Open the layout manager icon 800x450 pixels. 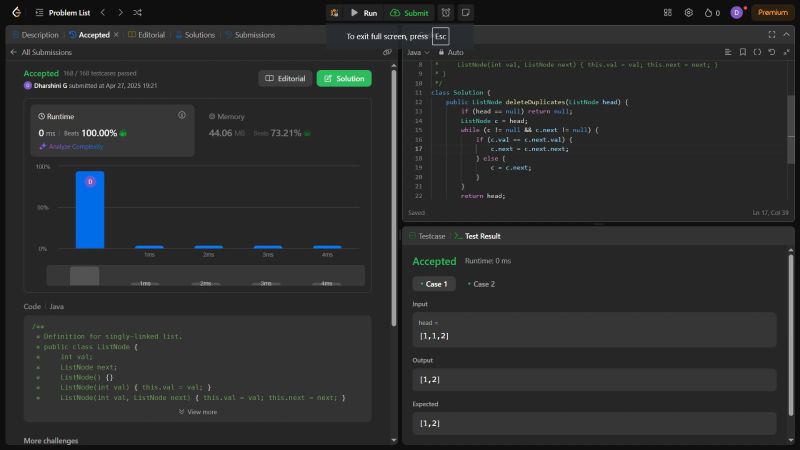point(667,13)
